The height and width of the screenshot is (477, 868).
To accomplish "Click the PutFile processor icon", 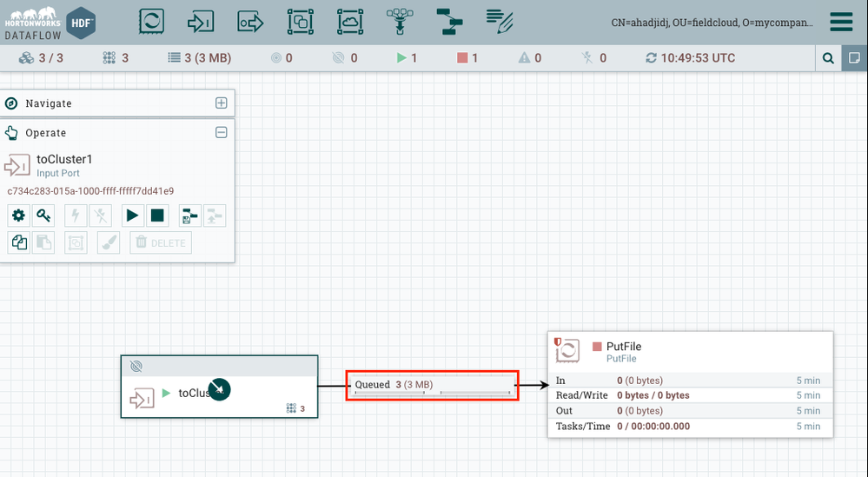I will [567, 350].
